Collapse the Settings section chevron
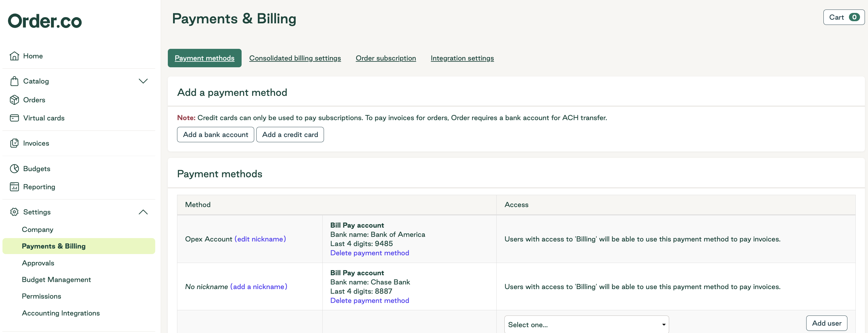This screenshot has height=333, width=868. point(143,212)
